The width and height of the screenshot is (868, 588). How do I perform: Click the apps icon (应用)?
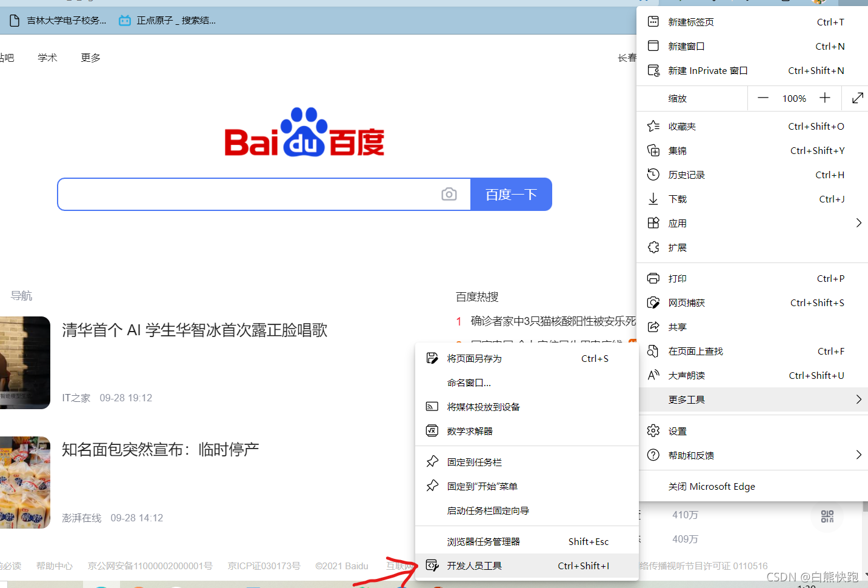point(653,223)
